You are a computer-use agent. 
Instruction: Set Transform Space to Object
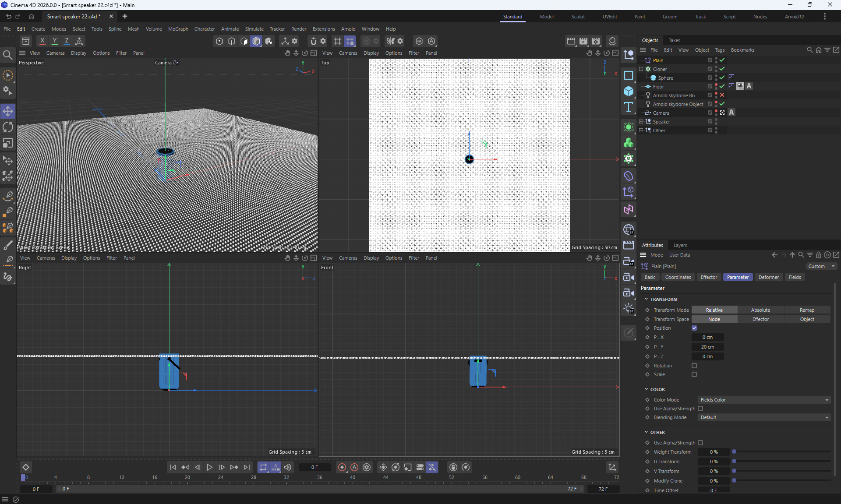point(807,319)
